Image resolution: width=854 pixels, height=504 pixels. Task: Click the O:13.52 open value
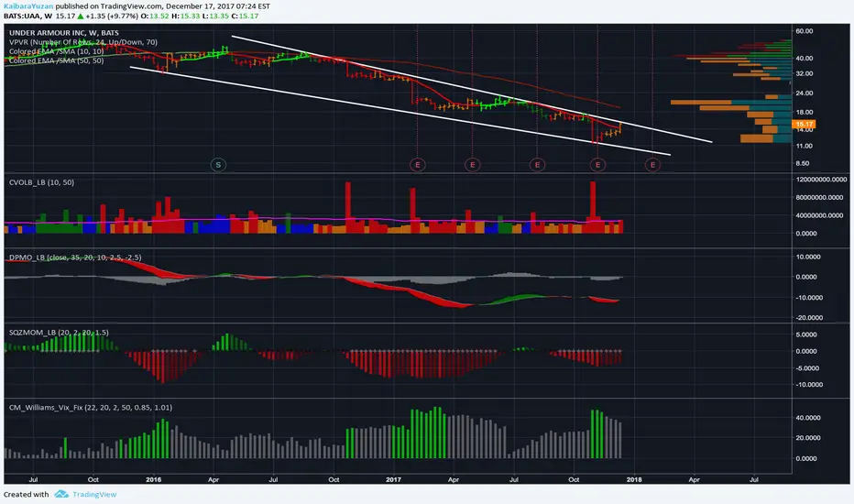click(x=155, y=16)
